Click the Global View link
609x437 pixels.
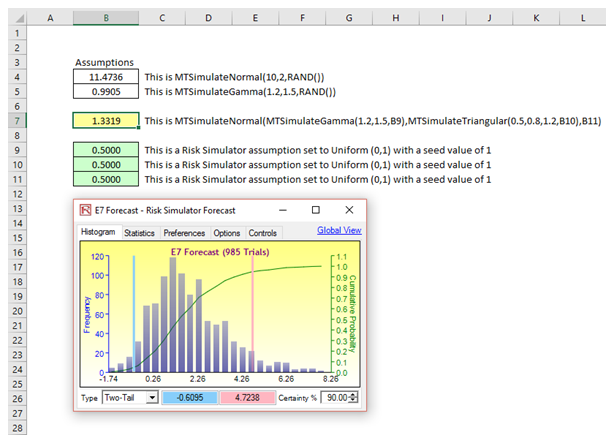click(x=339, y=230)
